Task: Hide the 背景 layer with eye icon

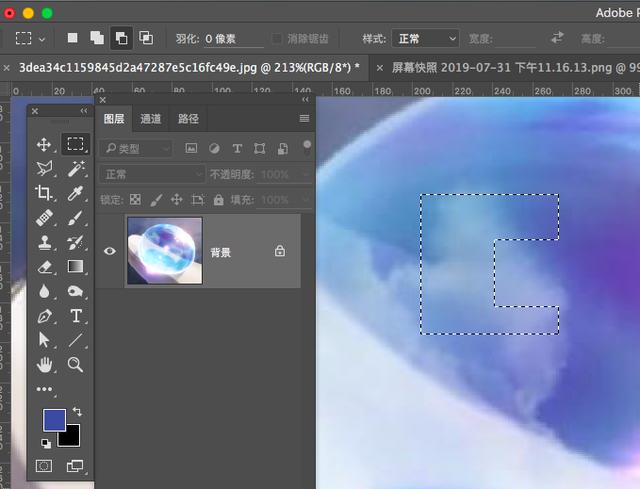Action: coord(109,251)
